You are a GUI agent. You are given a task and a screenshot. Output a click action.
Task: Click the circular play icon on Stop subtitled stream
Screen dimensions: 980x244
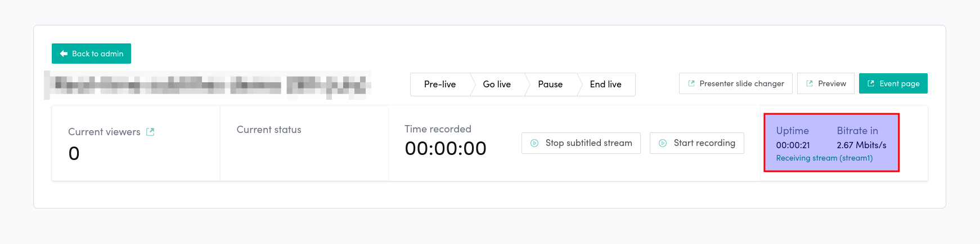pyautogui.click(x=534, y=143)
